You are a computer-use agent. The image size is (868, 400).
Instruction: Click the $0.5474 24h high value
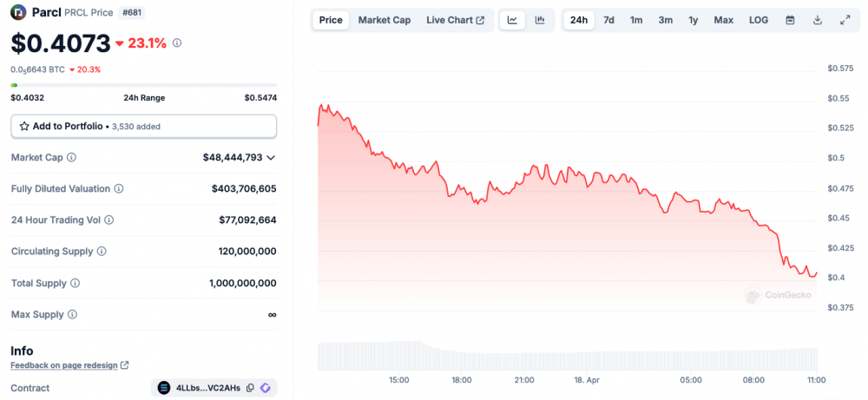point(260,98)
